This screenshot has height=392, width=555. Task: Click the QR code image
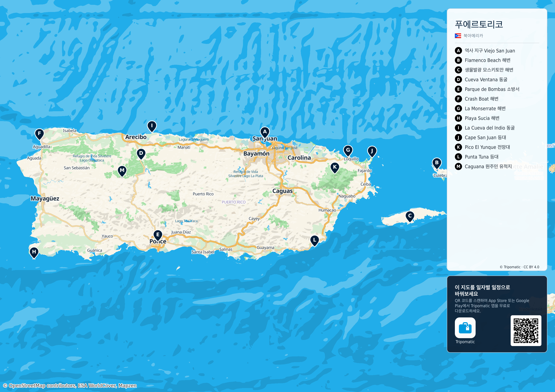coord(526,331)
